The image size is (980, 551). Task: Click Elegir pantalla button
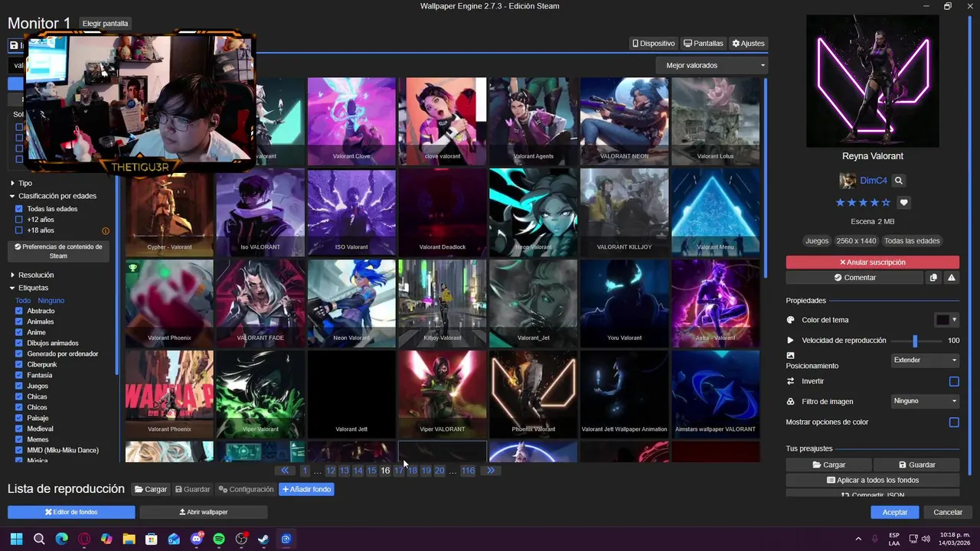coord(105,24)
